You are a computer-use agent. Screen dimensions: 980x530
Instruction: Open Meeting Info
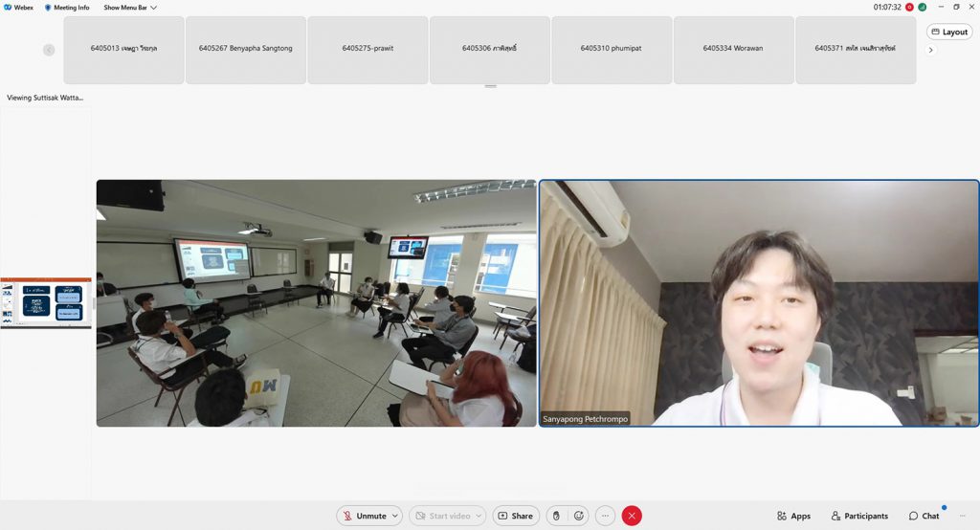67,7
